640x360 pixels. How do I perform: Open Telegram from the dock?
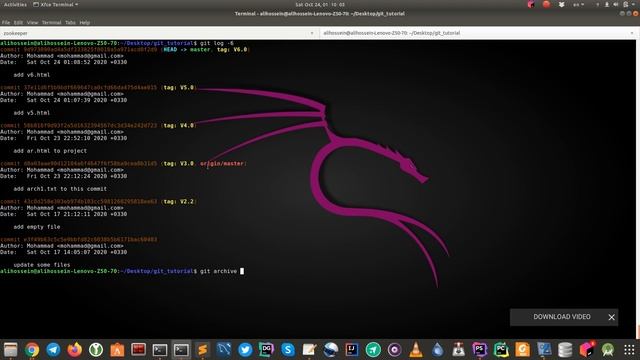point(53,350)
